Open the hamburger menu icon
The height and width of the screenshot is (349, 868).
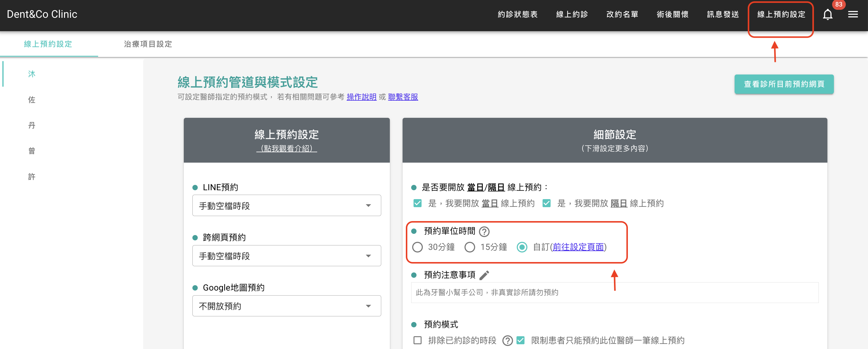point(853,15)
